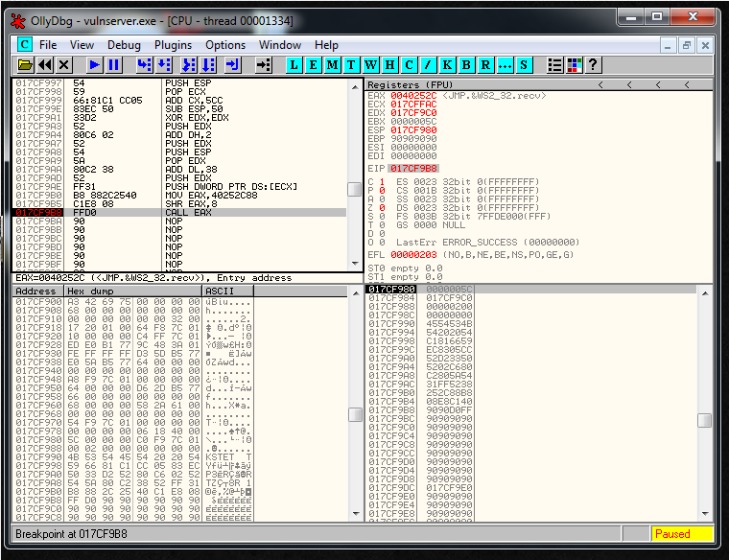
Task: Open the View menu
Action: tap(82, 45)
